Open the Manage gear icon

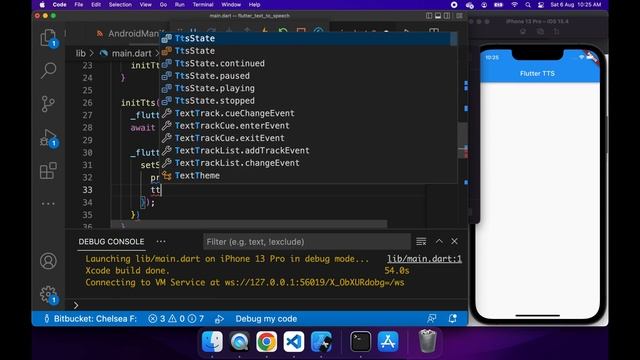pyautogui.click(x=48, y=294)
